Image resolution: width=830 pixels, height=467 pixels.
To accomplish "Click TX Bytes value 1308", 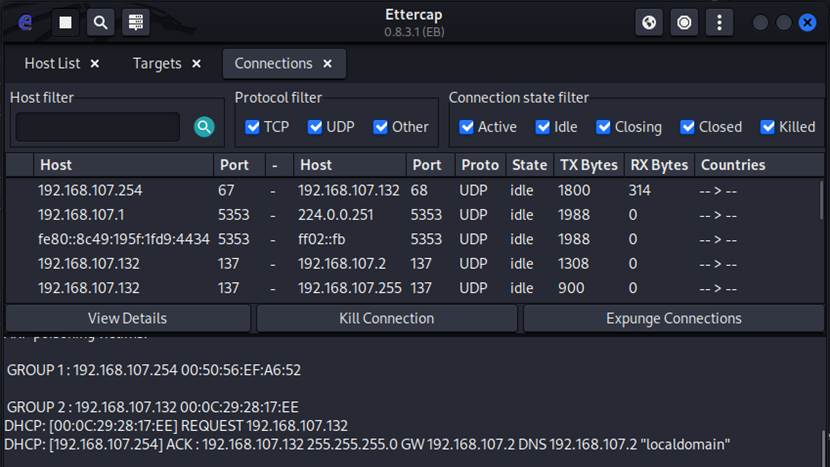I will pos(573,264).
